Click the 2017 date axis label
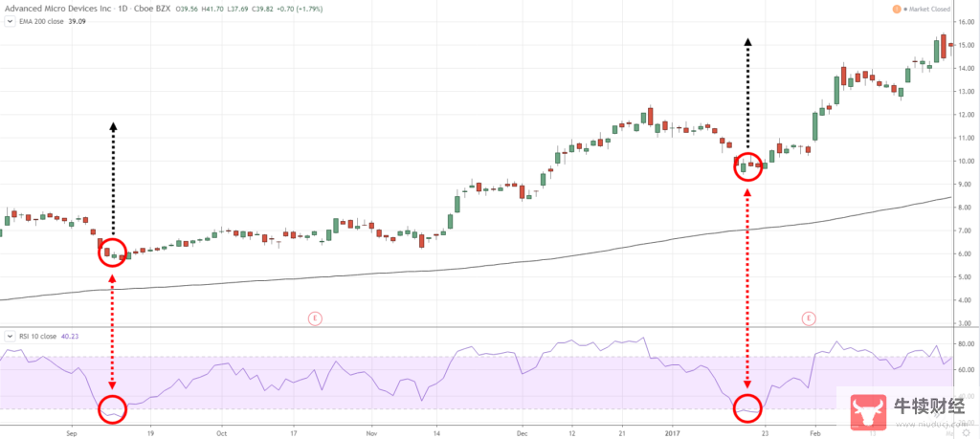 coord(673,432)
